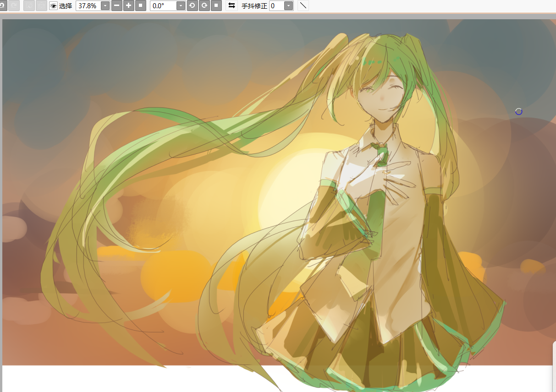This screenshot has width=556, height=392.
Task: Zoom out with the minus button
Action: coord(117,5)
